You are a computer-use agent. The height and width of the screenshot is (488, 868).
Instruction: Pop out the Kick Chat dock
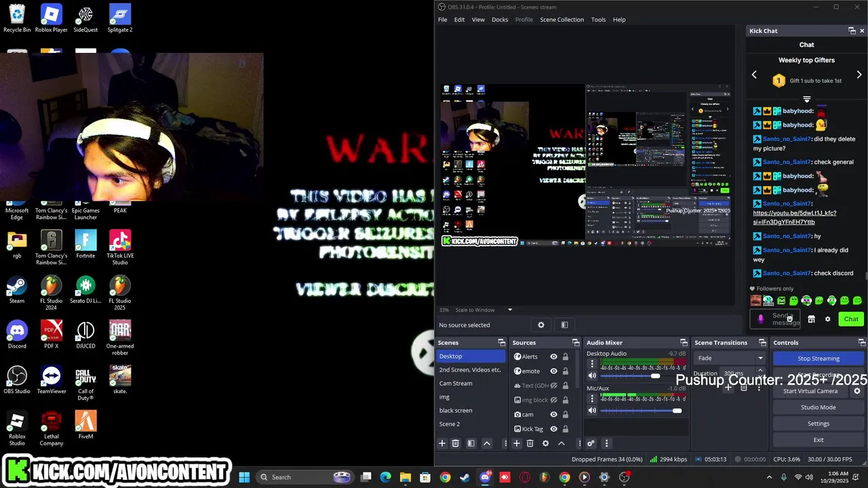(x=852, y=30)
